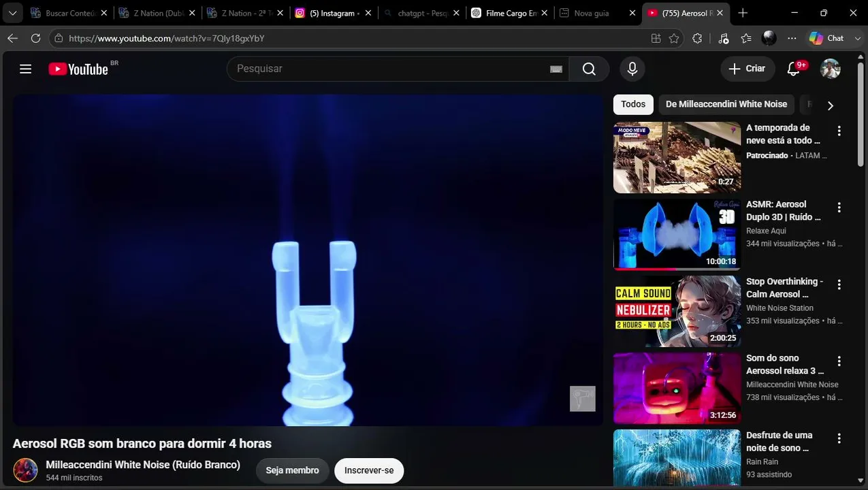
Task: Click 544 mil inscritos subscriber count
Action: pyautogui.click(x=74, y=478)
